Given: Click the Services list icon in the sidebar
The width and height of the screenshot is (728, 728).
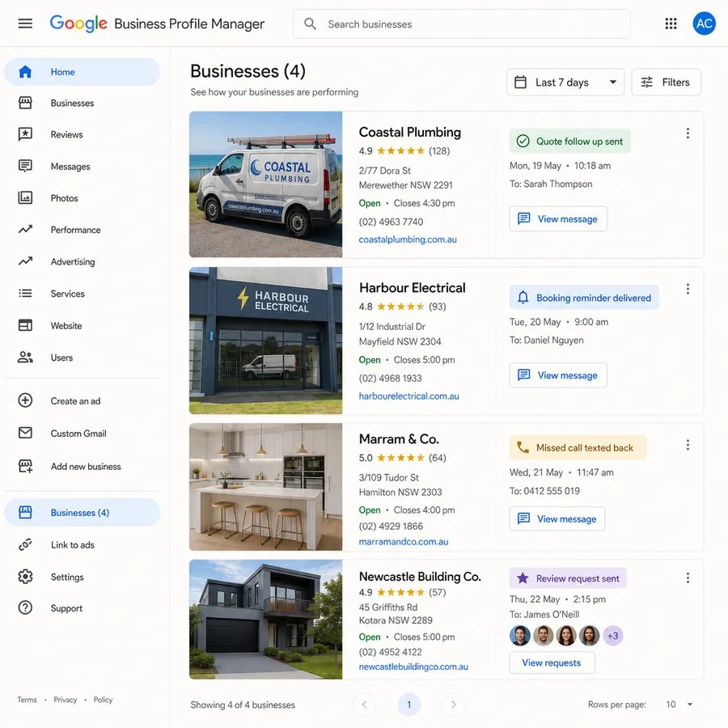Looking at the screenshot, I should pyautogui.click(x=25, y=294).
